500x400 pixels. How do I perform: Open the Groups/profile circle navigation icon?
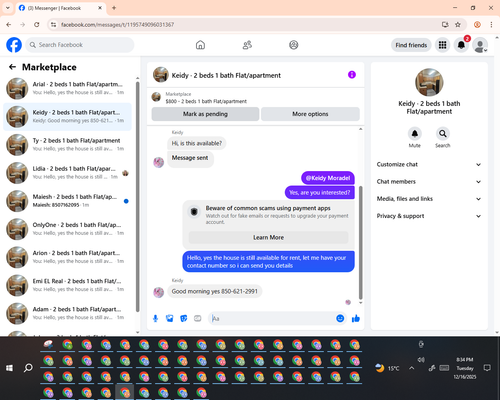click(x=294, y=45)
